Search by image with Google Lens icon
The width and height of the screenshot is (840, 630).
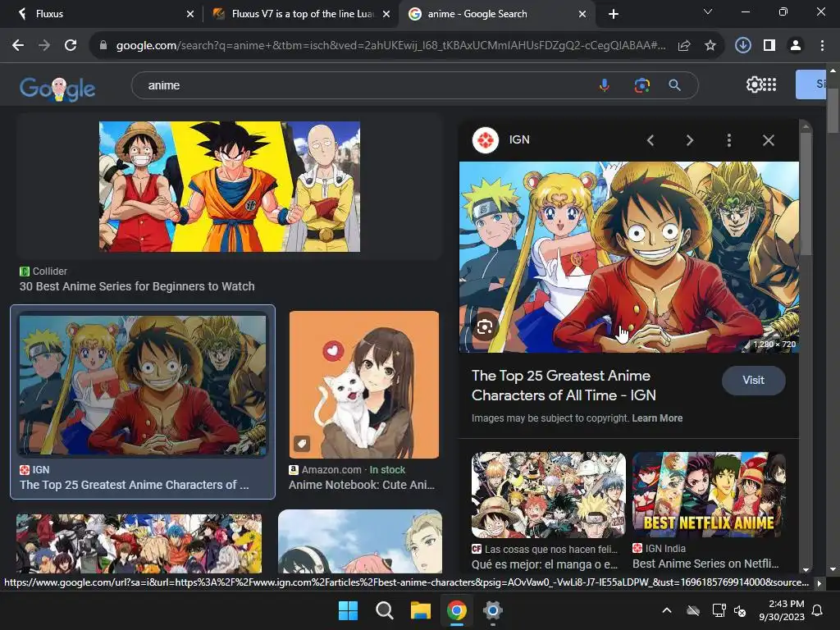pyautogui.click(x=641, y=85)
